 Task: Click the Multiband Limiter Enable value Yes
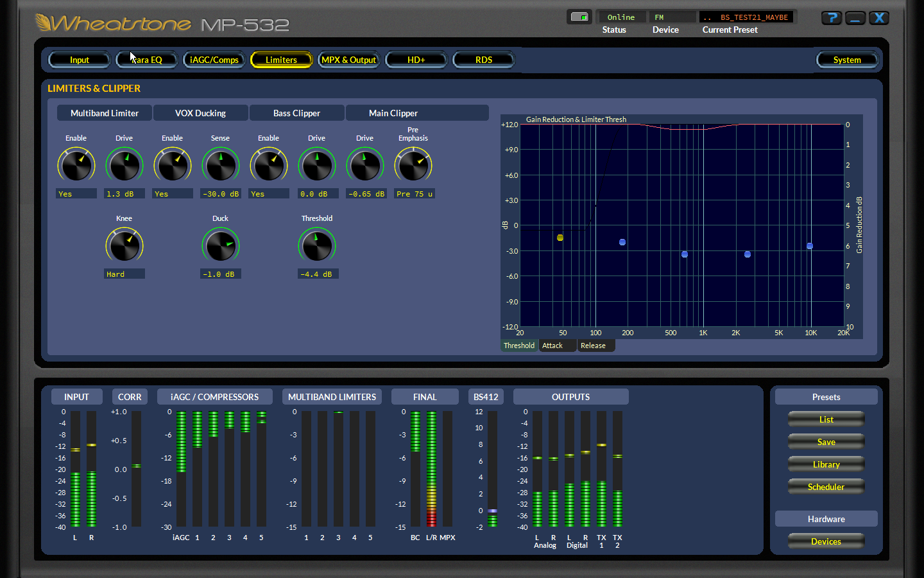click(x=76, y=193)
